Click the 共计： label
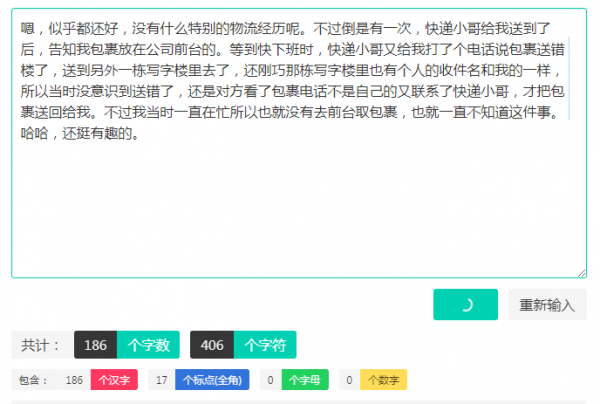The height and width of the screenshot is (404, 600). tap(41, 345)
